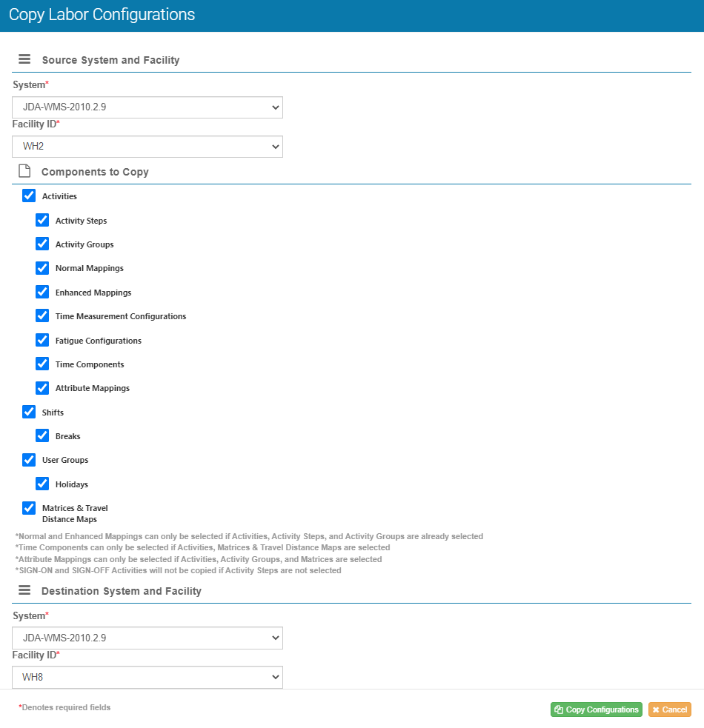The image size is (704, 728).
Task: Click the User Groups label
Action: coord(65,460)
